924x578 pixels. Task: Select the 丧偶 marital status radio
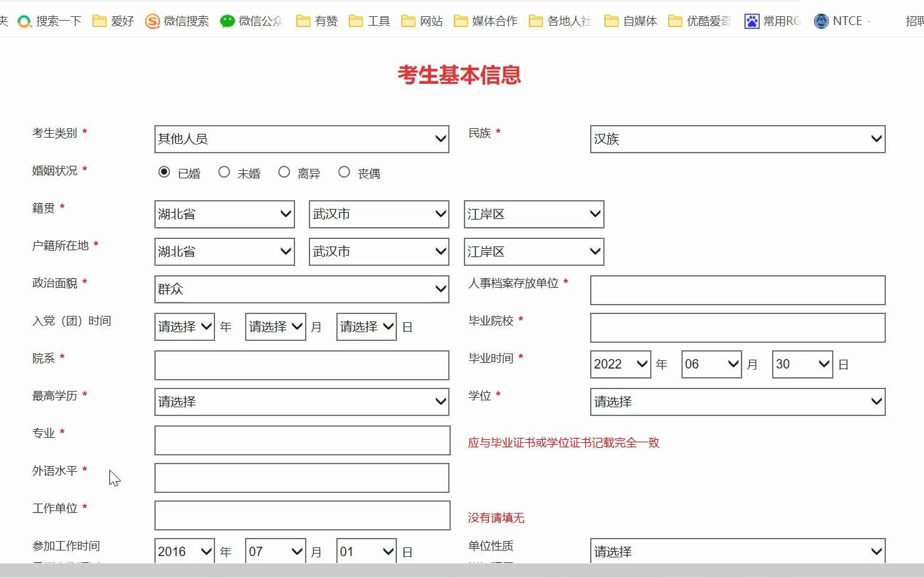344,171
